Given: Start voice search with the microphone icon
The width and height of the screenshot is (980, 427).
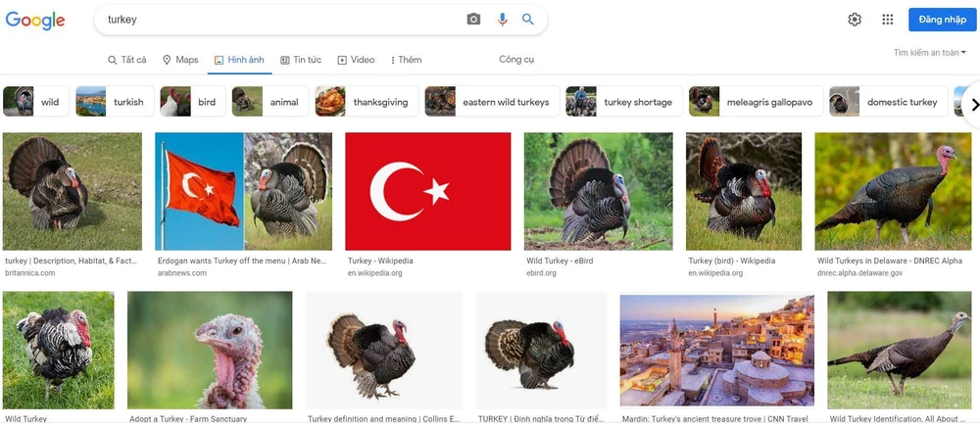Looking at the screenshot, I should [503, 20].
